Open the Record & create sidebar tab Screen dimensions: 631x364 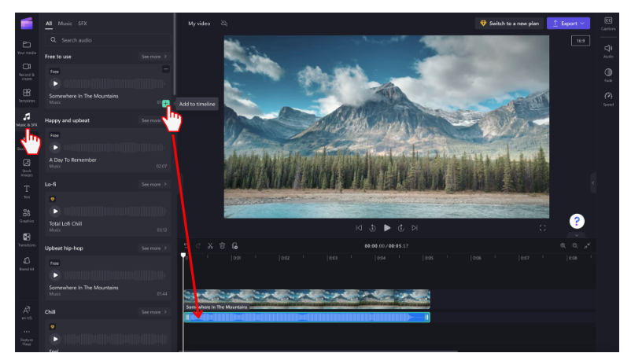tap(27, 72)
